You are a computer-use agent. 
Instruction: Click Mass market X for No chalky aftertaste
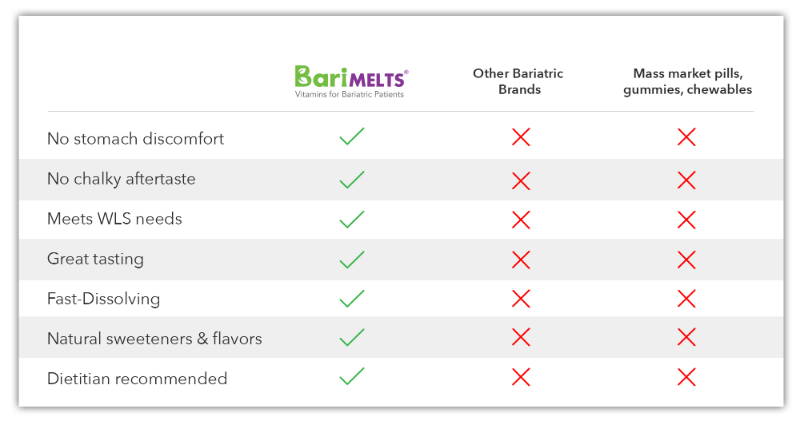[x=686, y=180]
